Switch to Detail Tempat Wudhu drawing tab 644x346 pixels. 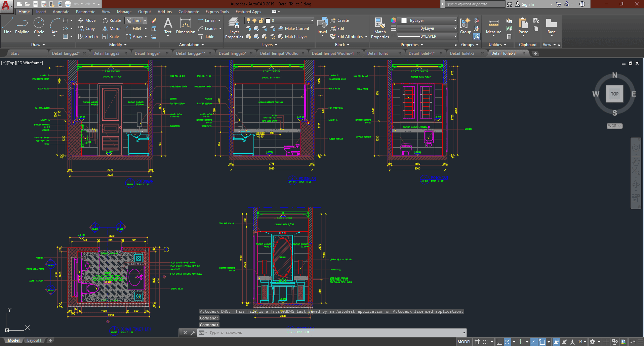[279, 53]
